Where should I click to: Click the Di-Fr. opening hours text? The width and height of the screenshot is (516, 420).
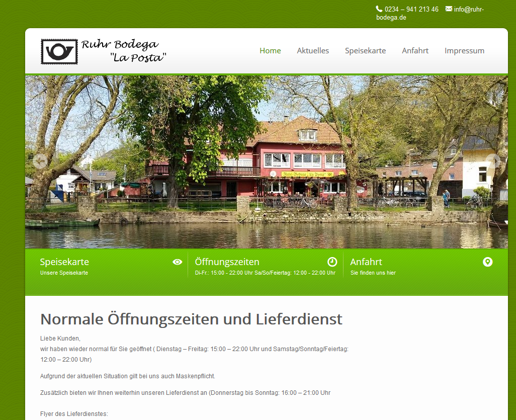265,273
